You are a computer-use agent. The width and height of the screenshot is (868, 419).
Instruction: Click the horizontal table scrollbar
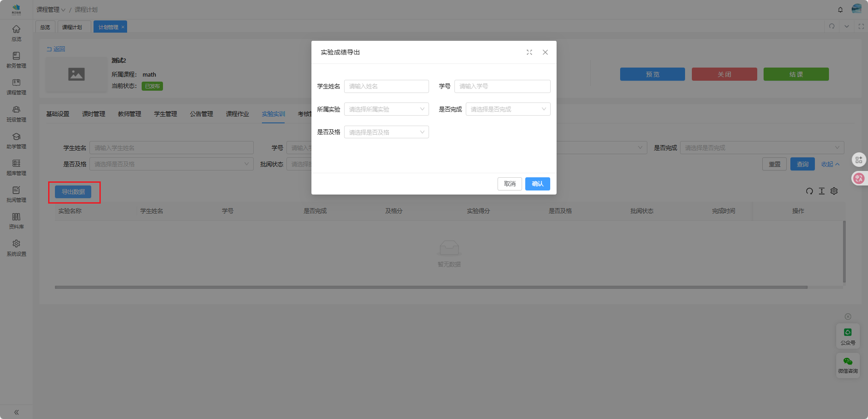point(431,287)
